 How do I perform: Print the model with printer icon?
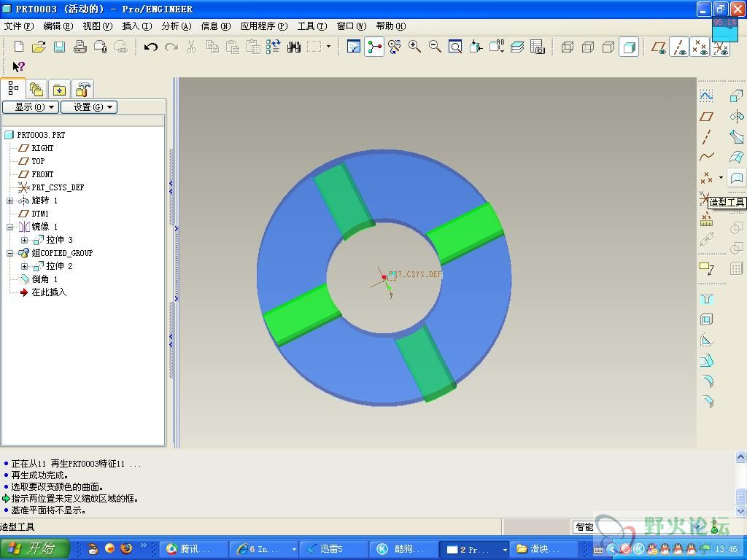[80, 47]
